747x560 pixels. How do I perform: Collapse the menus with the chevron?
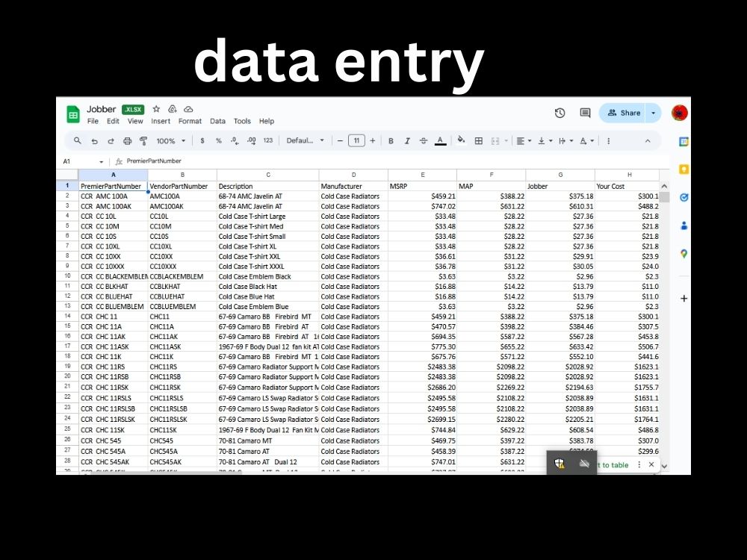pos(648,141)
